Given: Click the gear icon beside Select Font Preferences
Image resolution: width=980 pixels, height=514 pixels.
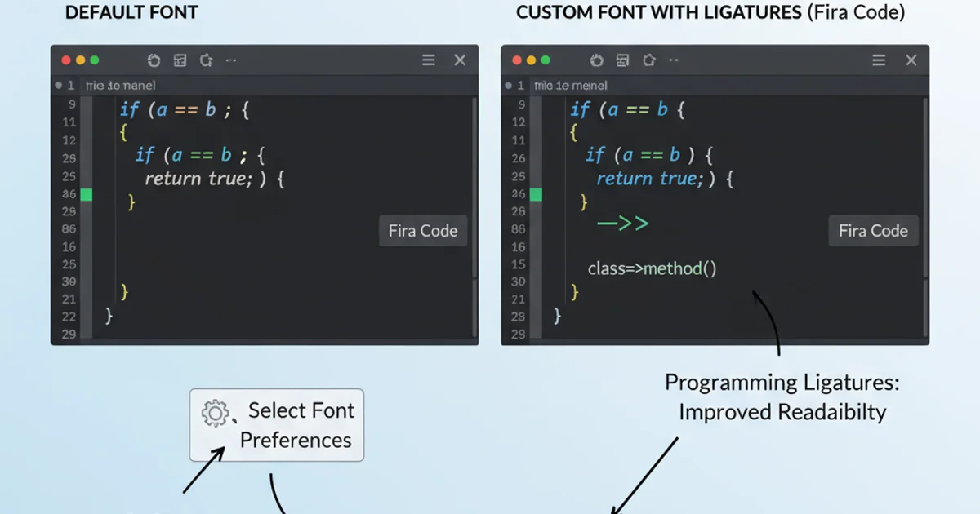Looking at the screenshot, I should coord(215,413).
